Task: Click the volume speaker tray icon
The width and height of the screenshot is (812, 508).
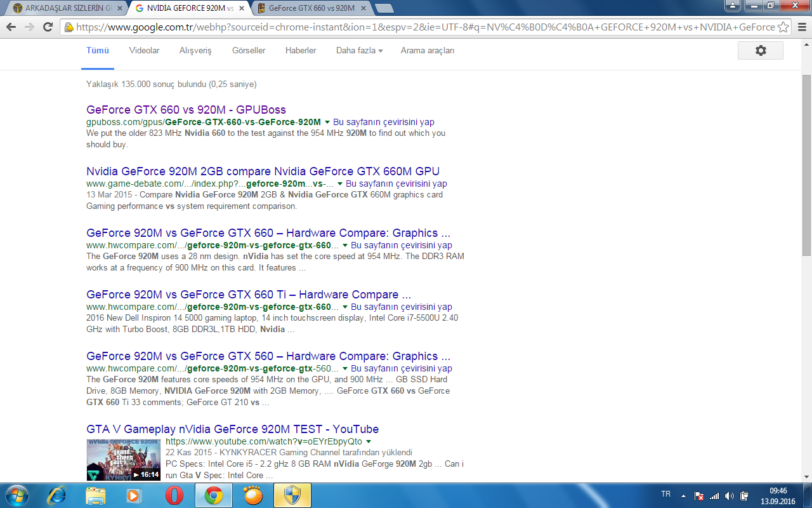Action: (730, 496)
